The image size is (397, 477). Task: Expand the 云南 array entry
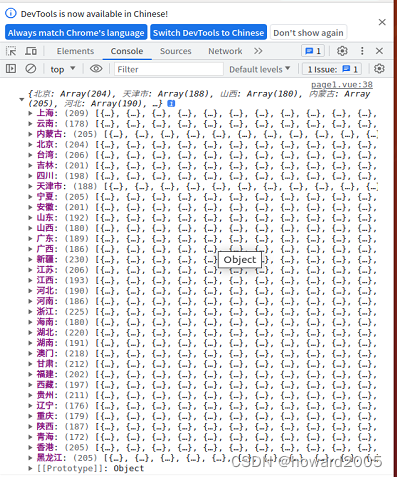(x=30, y=124)
